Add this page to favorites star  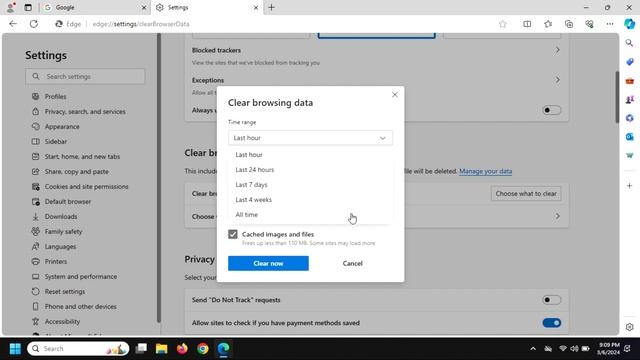tap(502, 24)
